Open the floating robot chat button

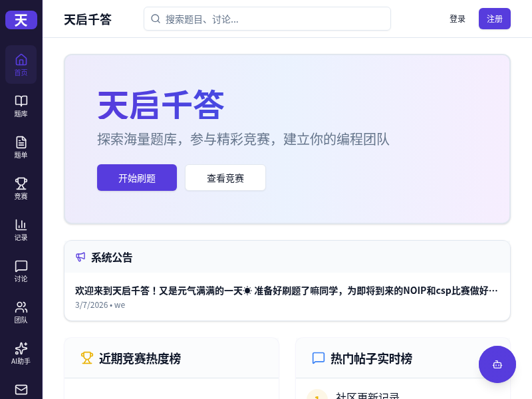pyautogui.click(x=497, y=364)
